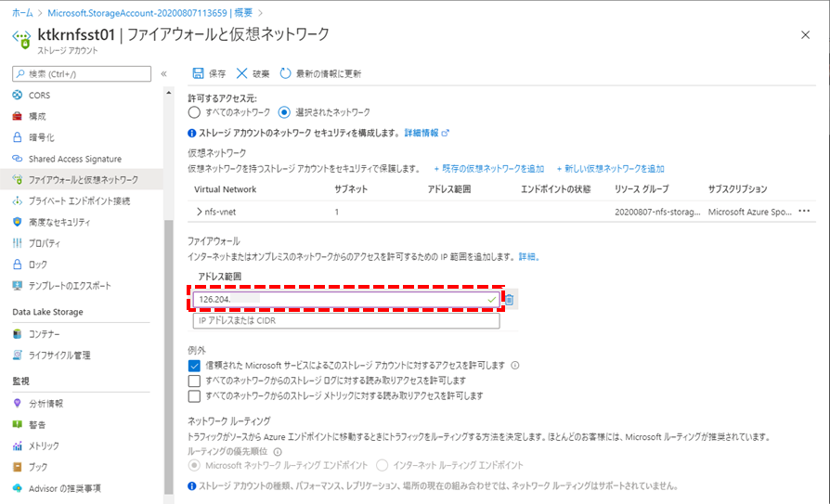Click the メトリック chart icon

click(x=18, y=446)
